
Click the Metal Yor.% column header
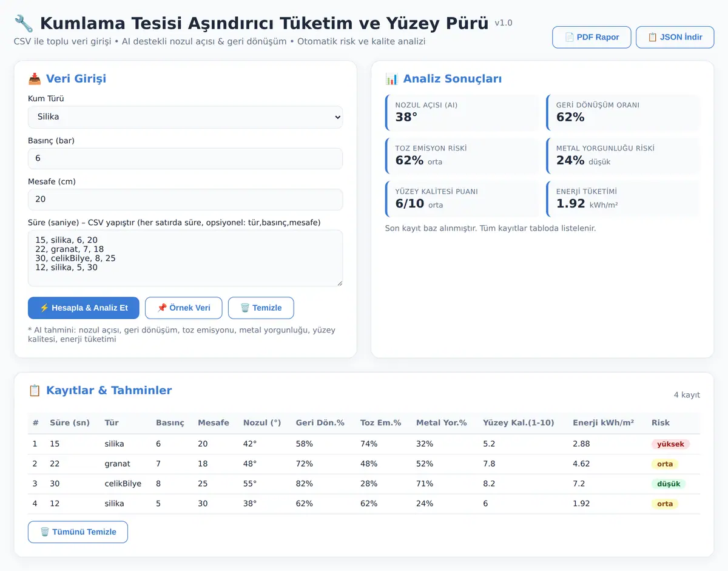click(x=442, y=423)
